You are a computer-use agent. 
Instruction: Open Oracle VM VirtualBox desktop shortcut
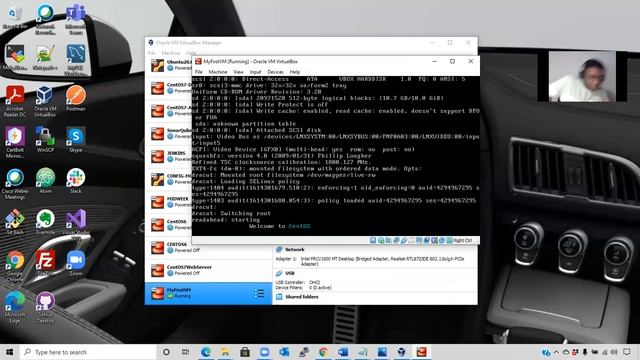click(x=45, y=101)
